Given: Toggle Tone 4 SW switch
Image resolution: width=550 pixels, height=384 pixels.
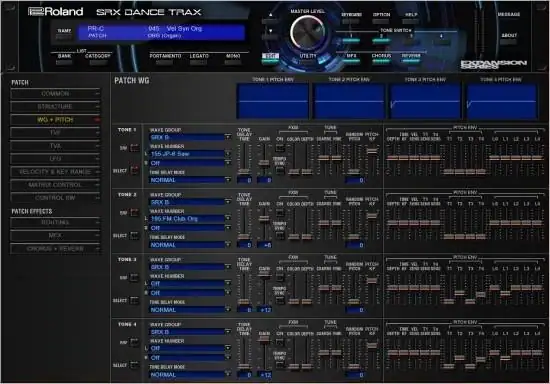Looking at the screenshot, I should [x=134, y=342].
